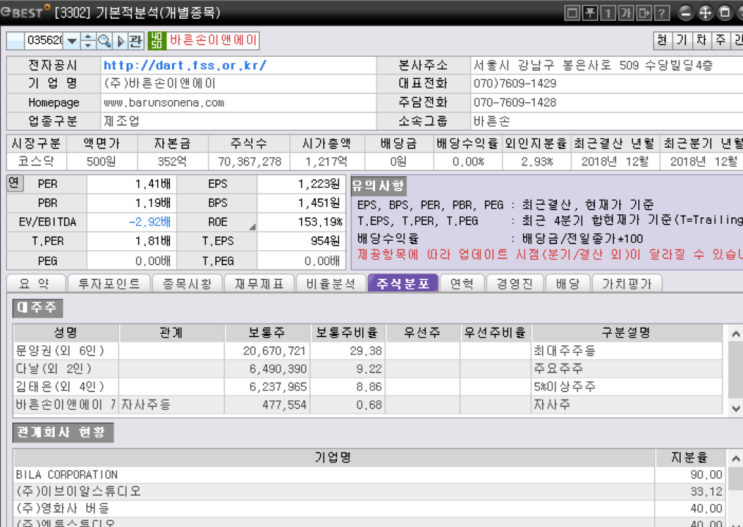
Task: Click the '주' shortcut button
Action: [721, 40]
